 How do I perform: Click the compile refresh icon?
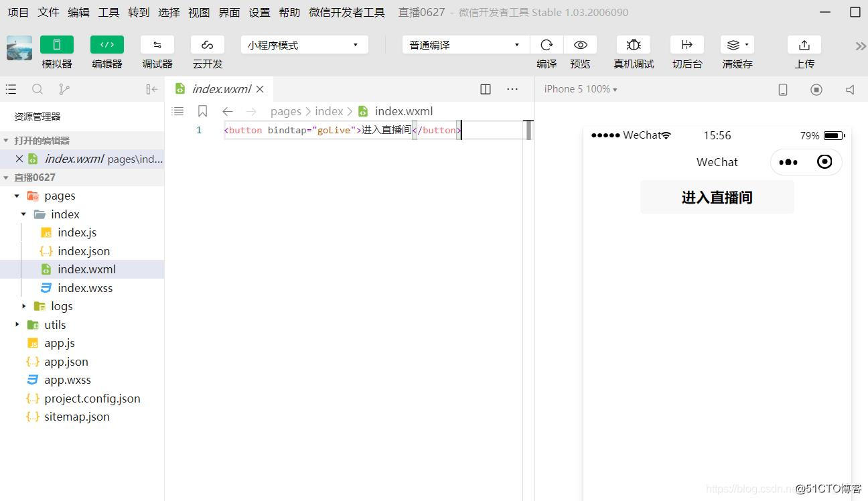tap(547, 45)
